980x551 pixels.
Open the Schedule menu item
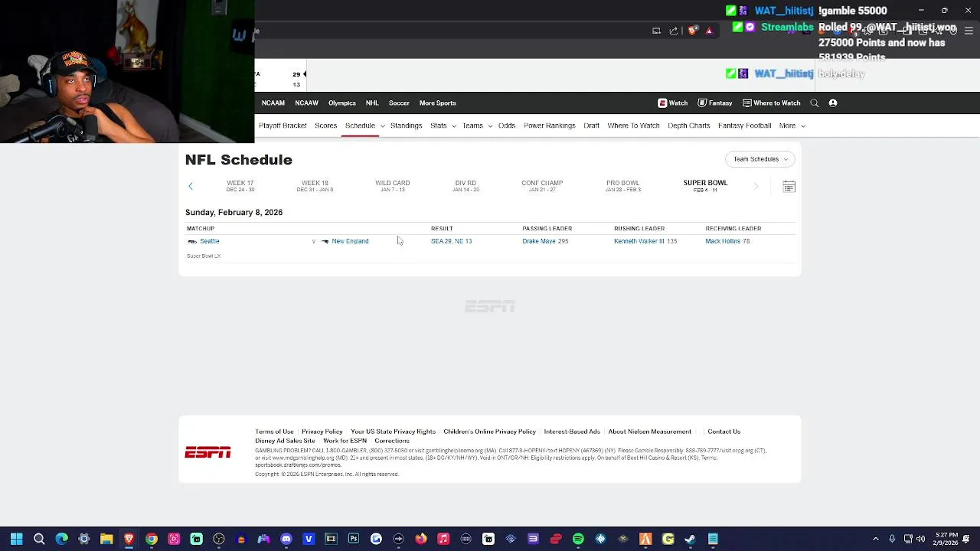click(360, 126)
